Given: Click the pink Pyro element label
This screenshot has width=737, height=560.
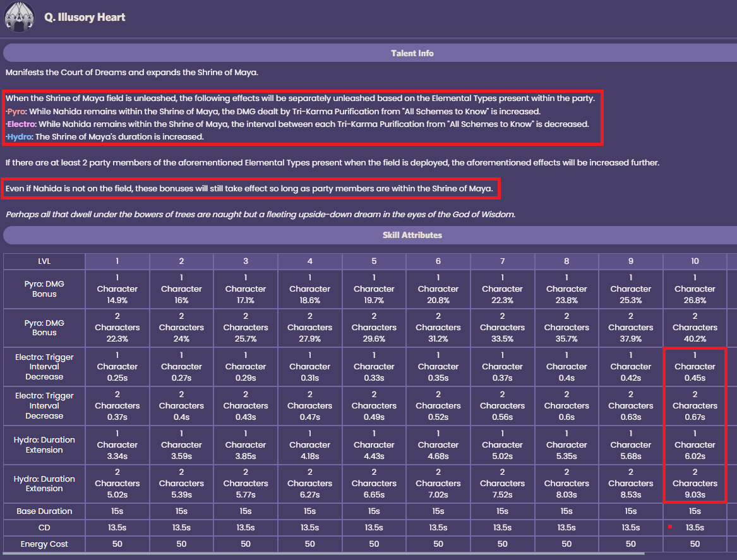Looking at the screenshot, I should (x=16, y=111).
